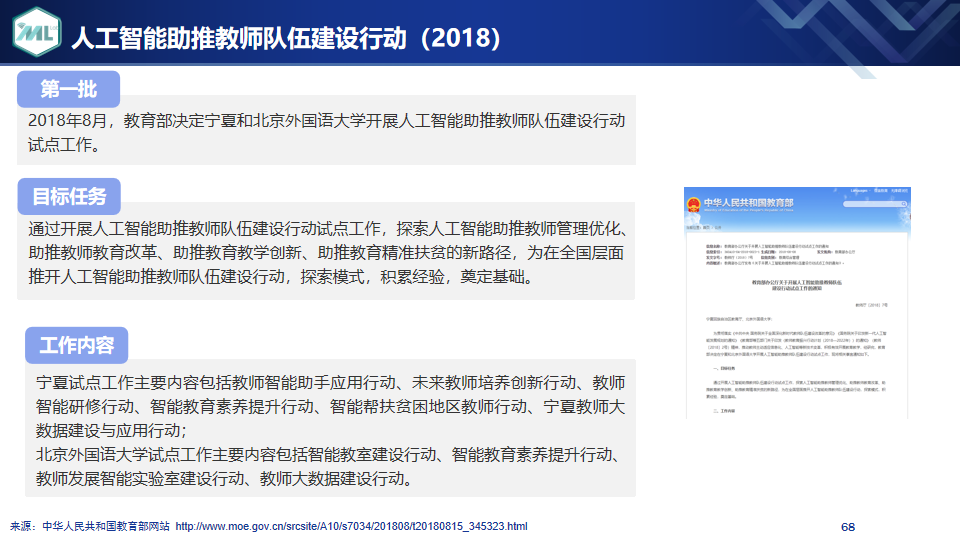Image resolution: width=960 pixels, height=540 pixels.
Task: Click the notice title in the webpage screenshot
Action: click(797, 287)
